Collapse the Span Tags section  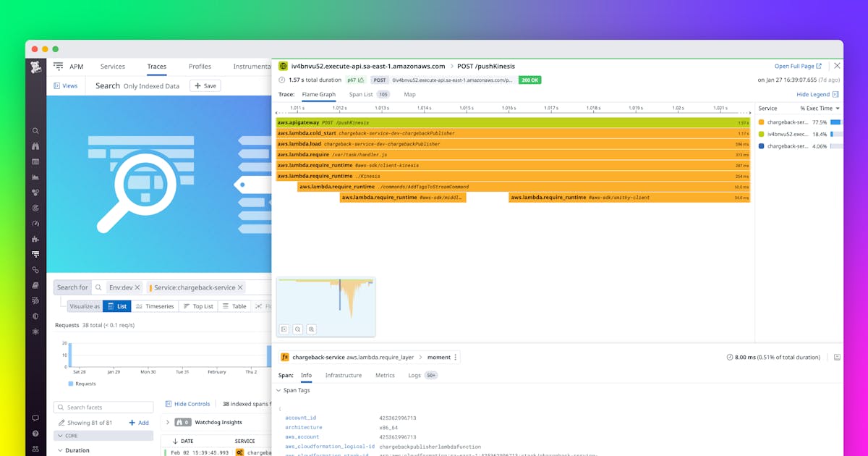279,390
